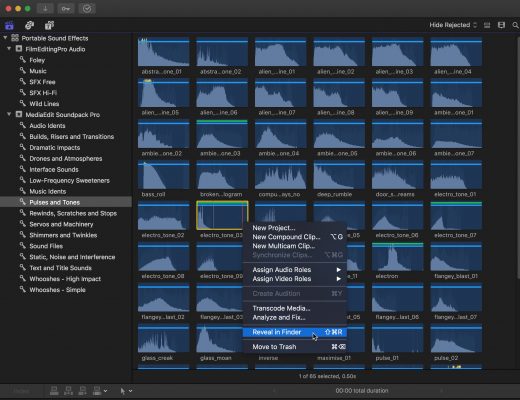Collapse the FilmEditingPro Audio event

(x=9, y=49)
